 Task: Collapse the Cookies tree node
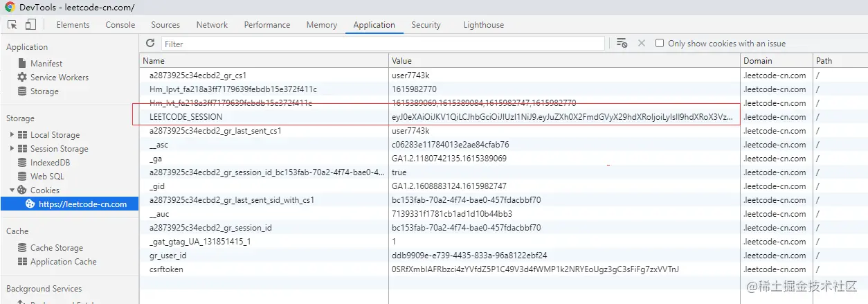12,190
